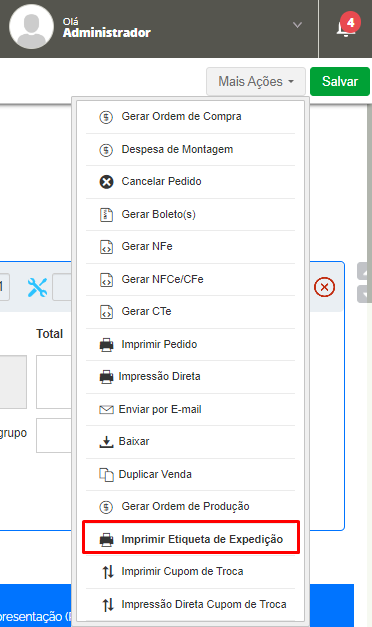Click the download icon beside Baixar
This screenshot has width=372, height=627.
(x=106, y=441)
